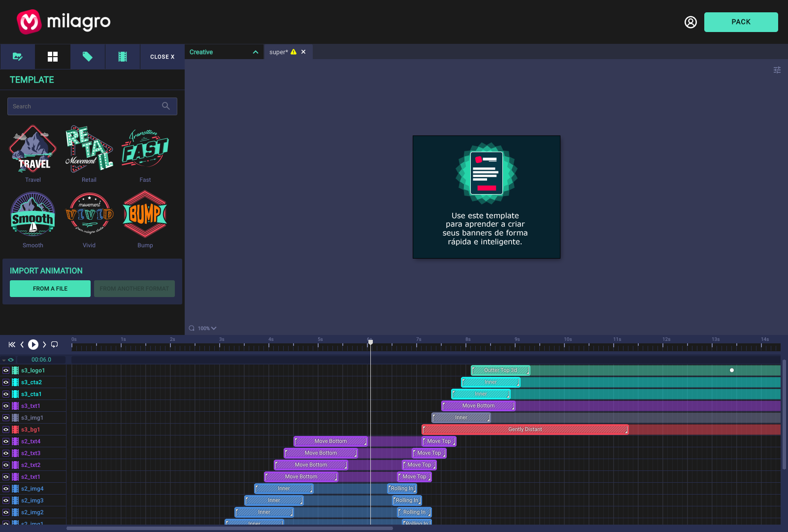This screenshot has height=532, width=788.
Task: Select the Travel template thumbnail
Action: pos(33,149)
